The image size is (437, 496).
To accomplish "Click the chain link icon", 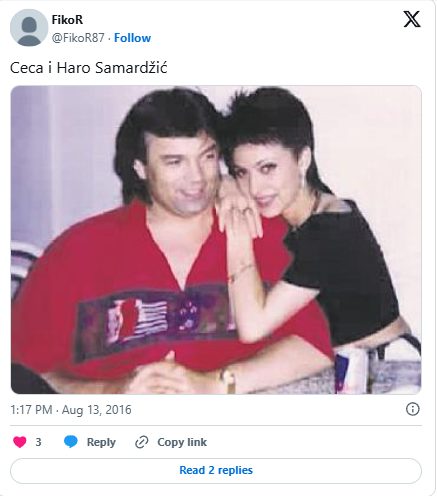I will 142,442.
